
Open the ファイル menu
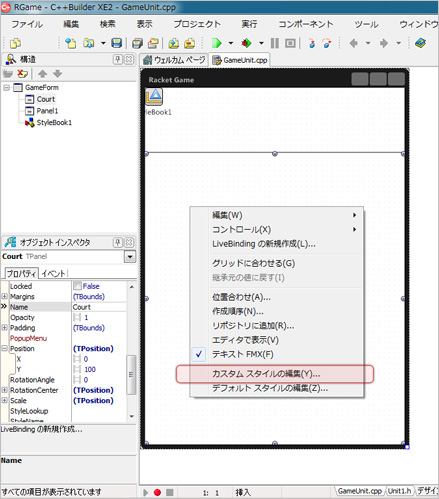(27, 24)
